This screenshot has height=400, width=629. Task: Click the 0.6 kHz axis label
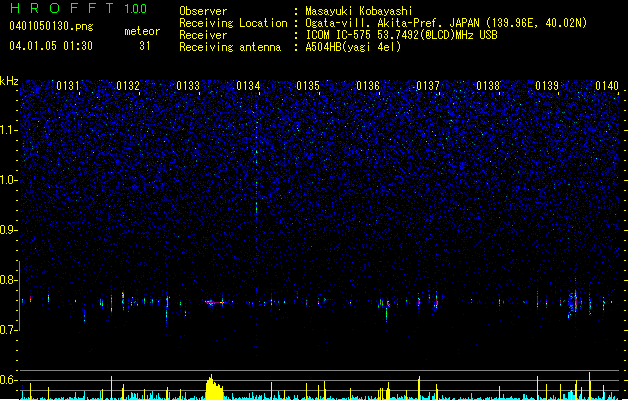tap(8, 380)
